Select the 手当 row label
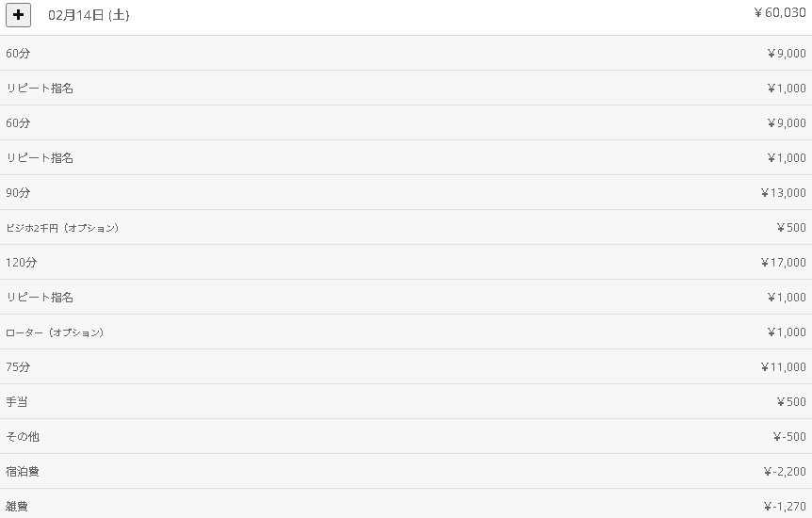Viewport: 812px width, 518px height. click(17, 402)
